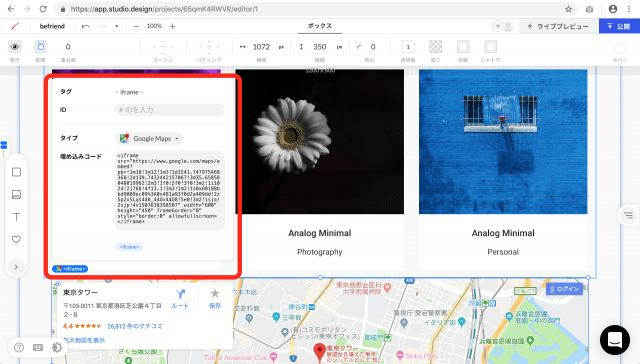Open the 配置 position setting icon
The width and height of the screenshot is (640, 364).
point(40,47)
